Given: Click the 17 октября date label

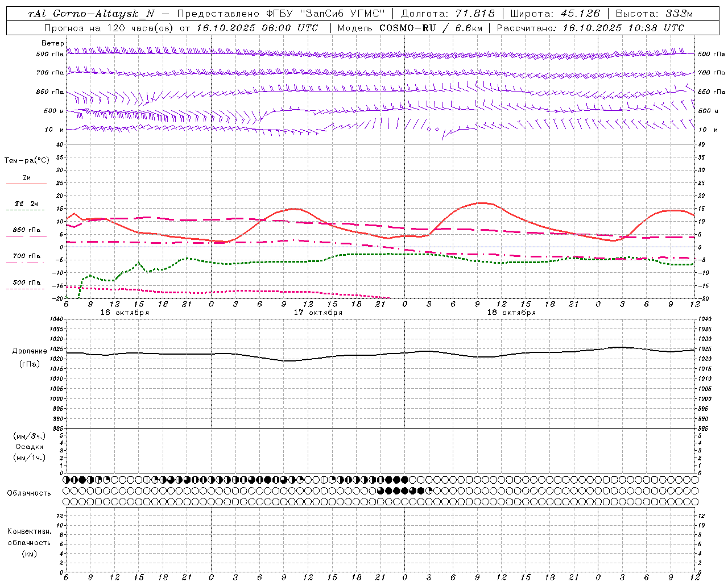Looking at the screenshot, I should (318, 313).
